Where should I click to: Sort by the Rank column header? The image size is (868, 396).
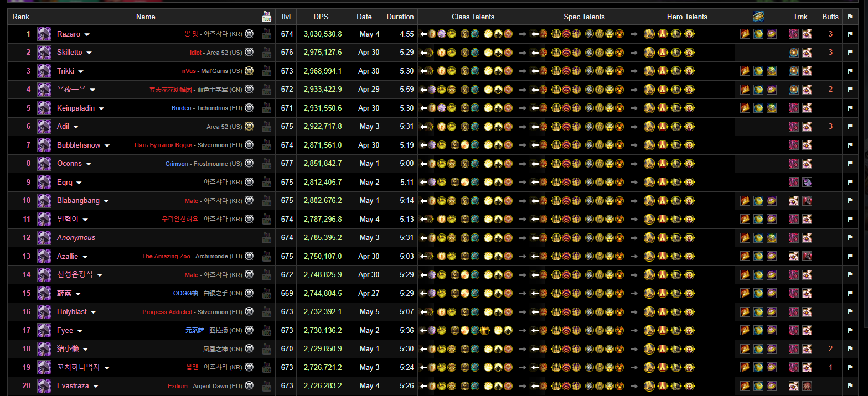(21, 17)
